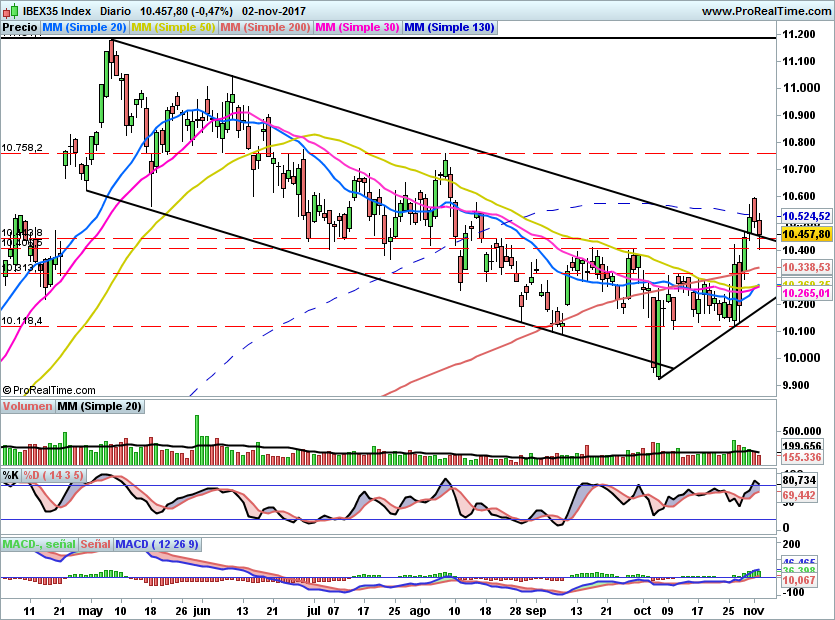Click the MACD (12 26 9) label

coord(157,544)
